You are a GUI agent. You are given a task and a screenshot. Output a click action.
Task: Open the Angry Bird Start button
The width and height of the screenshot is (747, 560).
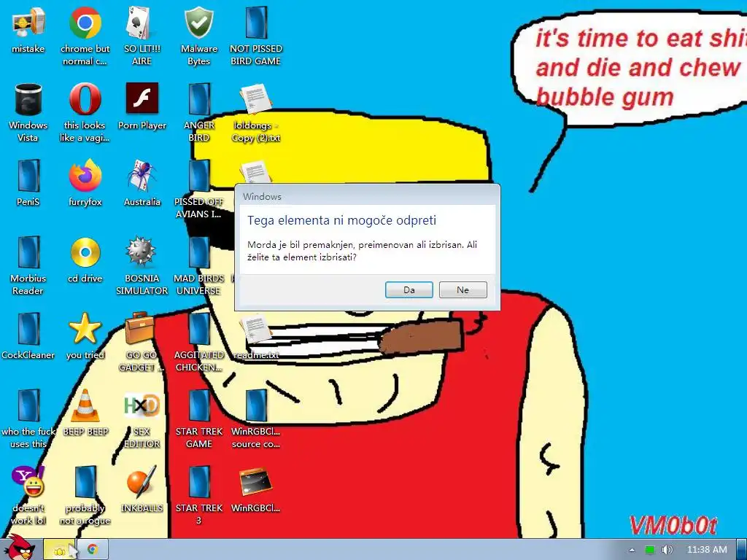tap(20, 548)
